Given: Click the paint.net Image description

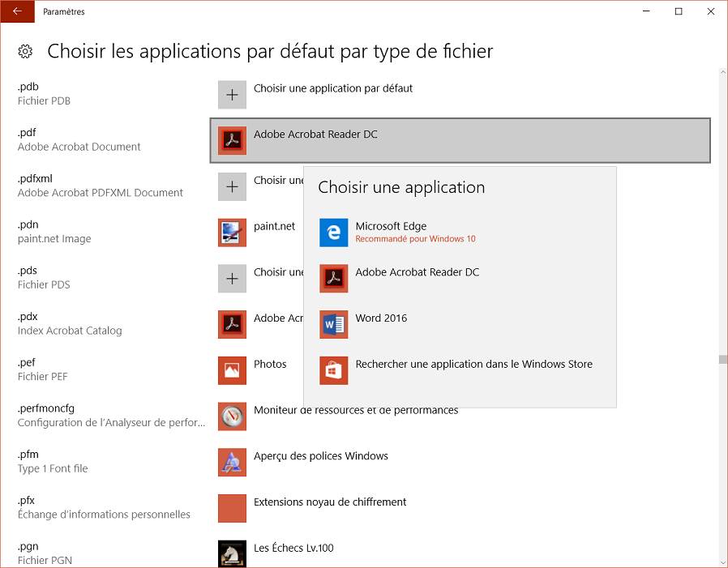Looking at the screenshot, I should pos(54,238).
